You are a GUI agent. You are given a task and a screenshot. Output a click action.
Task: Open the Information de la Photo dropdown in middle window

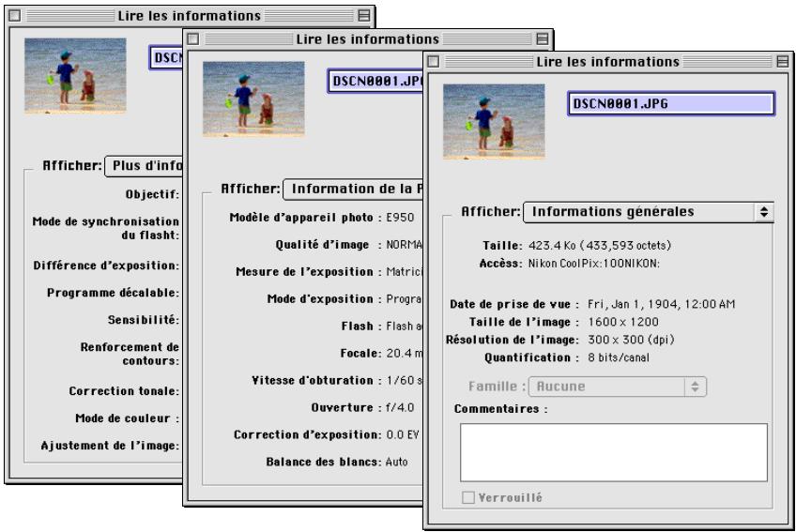tap(353, 189)
